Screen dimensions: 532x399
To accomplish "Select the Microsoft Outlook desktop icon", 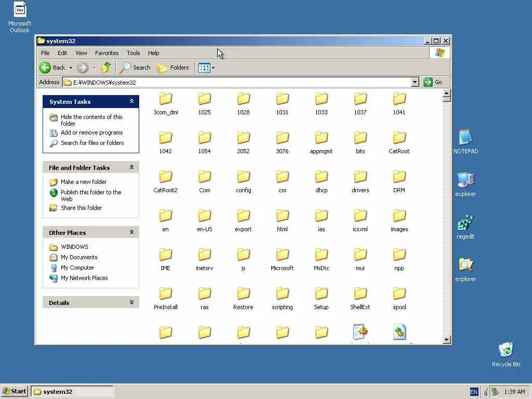I will click(20, 17).
